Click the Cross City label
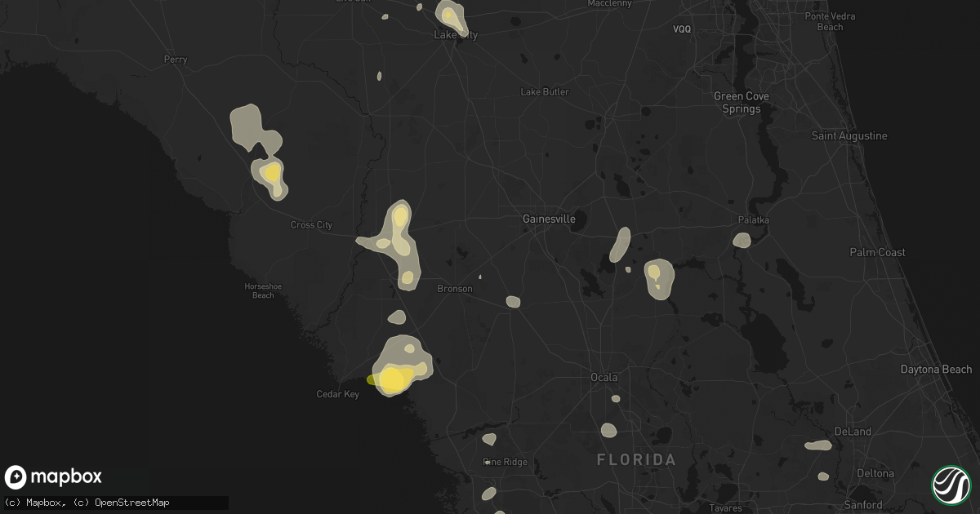 click(312, 225)
